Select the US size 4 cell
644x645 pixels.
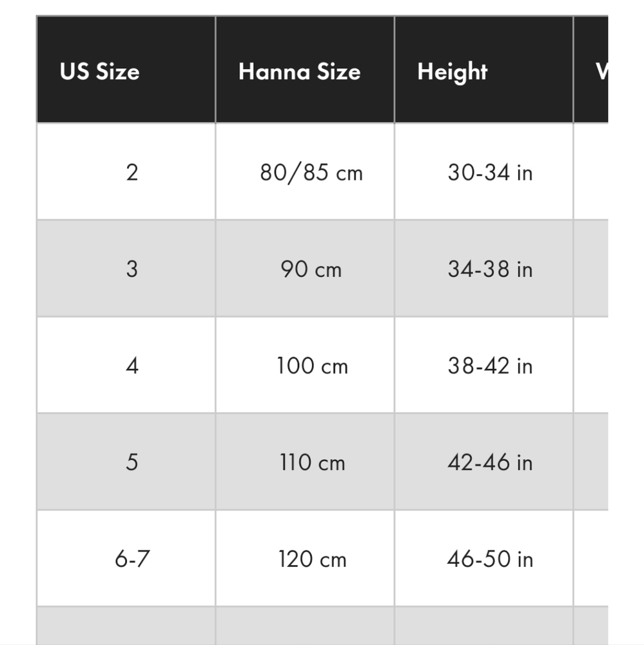click(126, 365)
